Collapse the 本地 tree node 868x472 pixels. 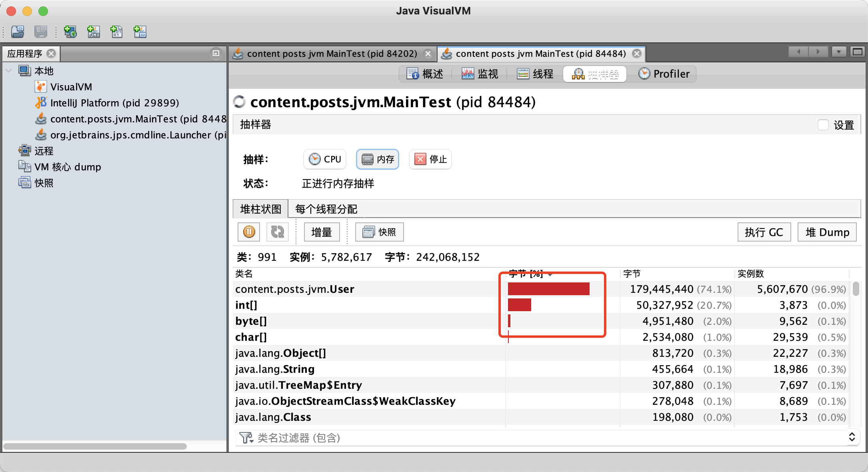(x=8, y=71)
